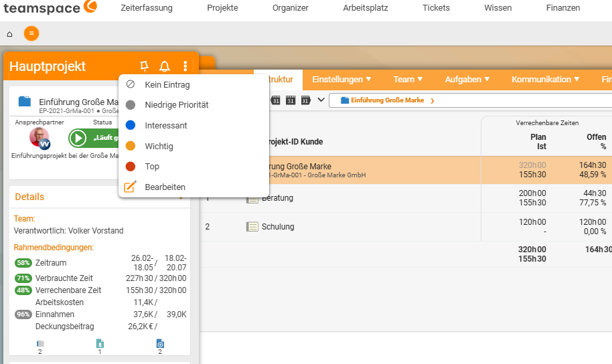Open notifications bell in Hauptprojekt header
This screenshot has width=612, height=364.
pos(165,66)
